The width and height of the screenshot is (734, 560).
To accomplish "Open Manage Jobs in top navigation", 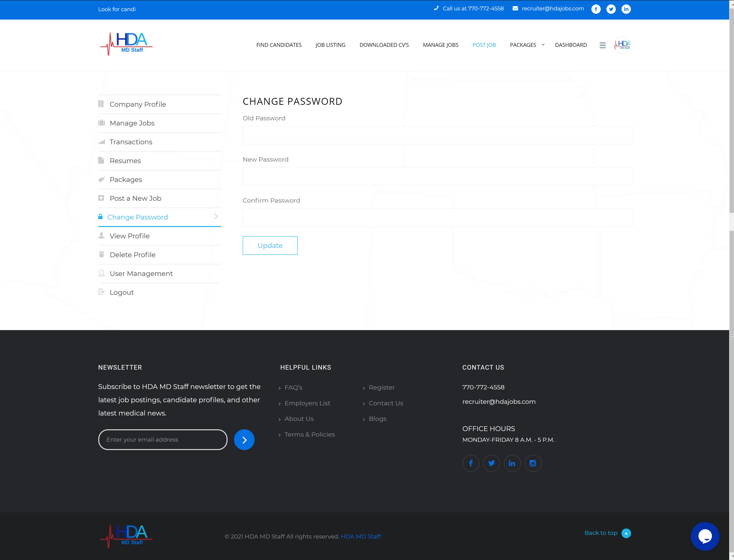I will point(440,45).
